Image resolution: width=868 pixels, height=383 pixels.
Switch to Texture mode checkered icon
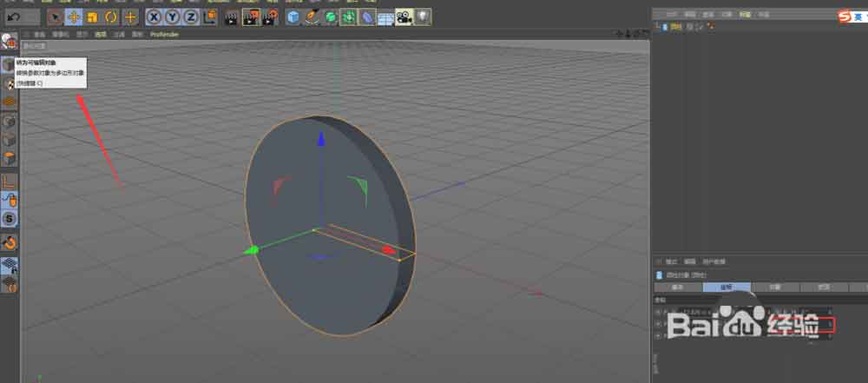pyautogui.click(x=9, y=83)
